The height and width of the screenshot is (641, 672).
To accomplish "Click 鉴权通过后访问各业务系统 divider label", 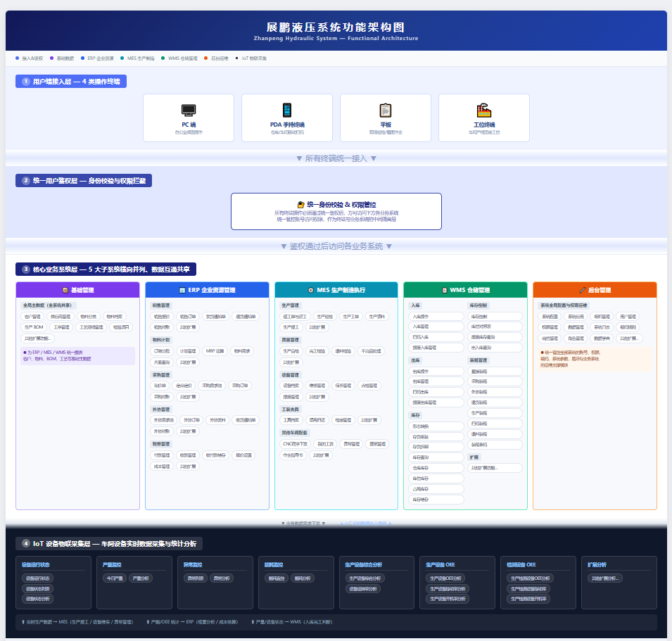I will tap(336, 246).
